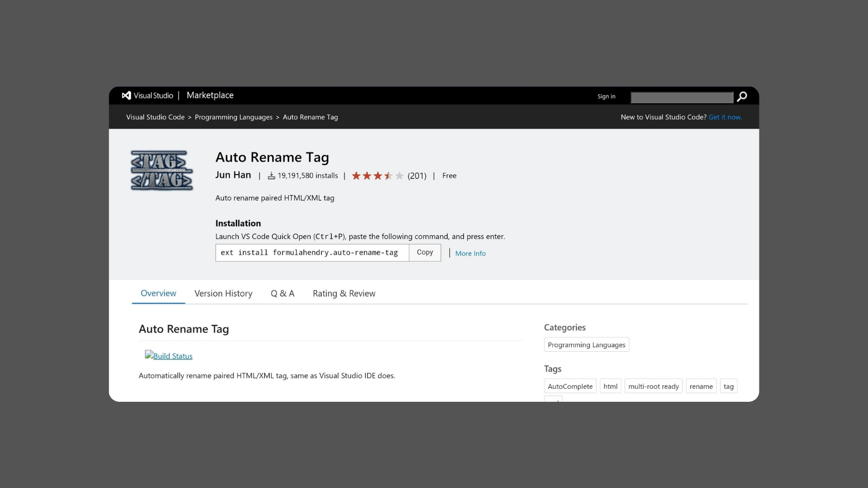Image resolution: width=868 pixels, height=488 pixels.
Task: Click the Visual Studio logo icon
Action: [x=126, y=95]
